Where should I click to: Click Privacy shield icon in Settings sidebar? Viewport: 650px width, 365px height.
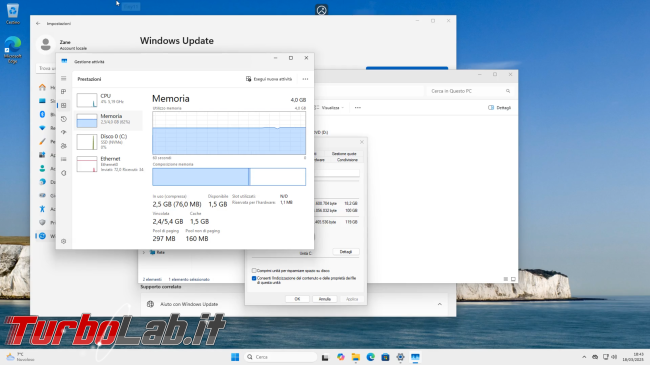[x=42, y=222]
